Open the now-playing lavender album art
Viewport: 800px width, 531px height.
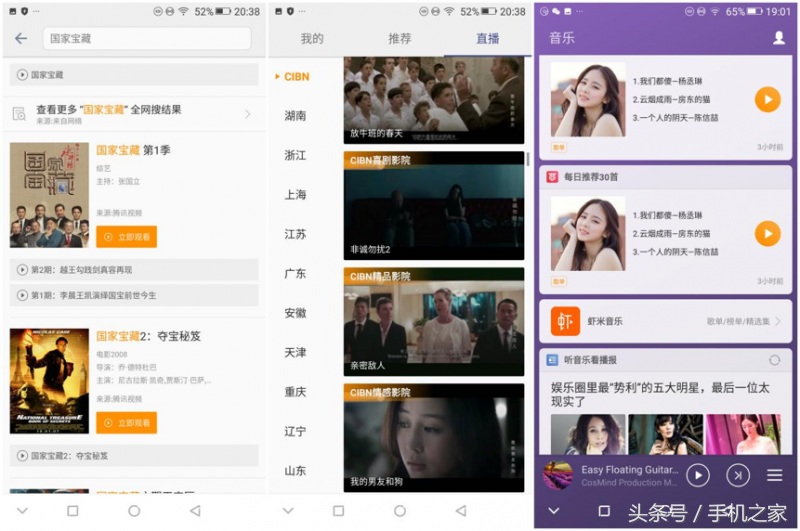[557, 475]
